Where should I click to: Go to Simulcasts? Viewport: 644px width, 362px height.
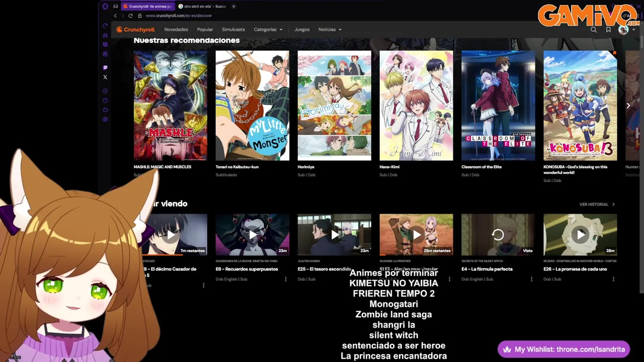click(x=233, y=30)
